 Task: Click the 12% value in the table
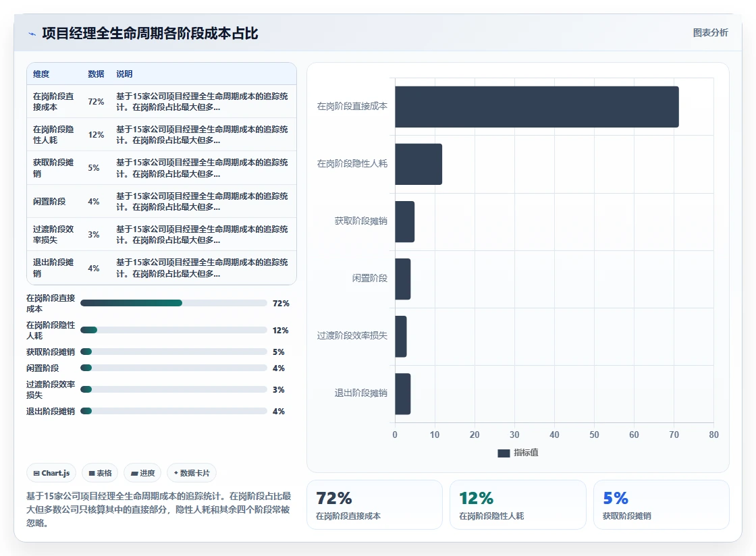point(96,135)
